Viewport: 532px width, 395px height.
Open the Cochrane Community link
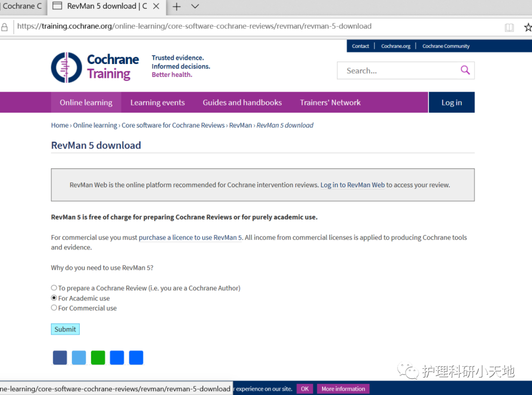click(x=446, y=46)
